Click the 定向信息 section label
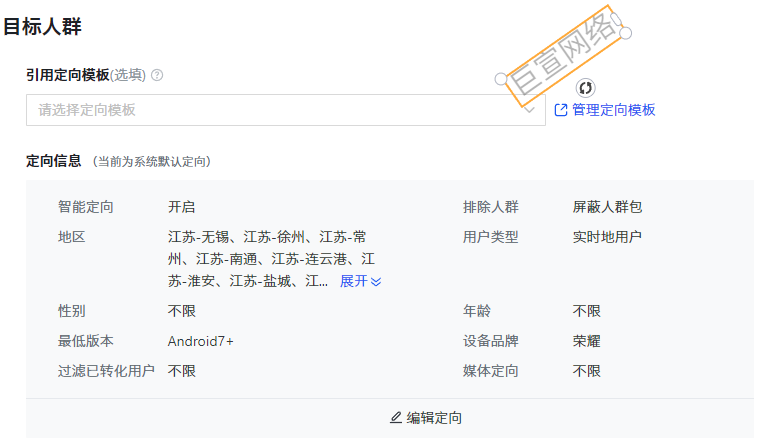This screenshot has width=758, height=441. coord(54,160)
